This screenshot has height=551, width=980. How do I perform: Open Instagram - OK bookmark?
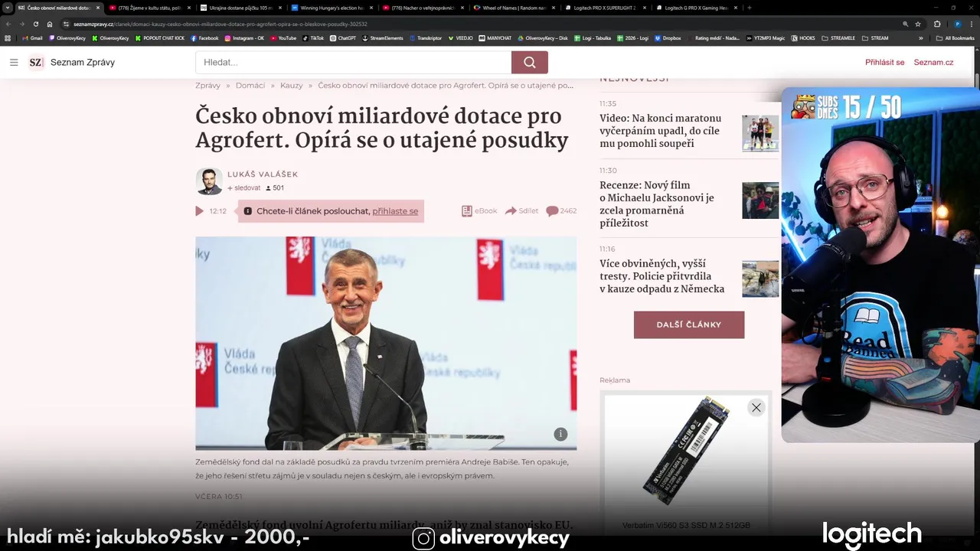click(243, 37)
